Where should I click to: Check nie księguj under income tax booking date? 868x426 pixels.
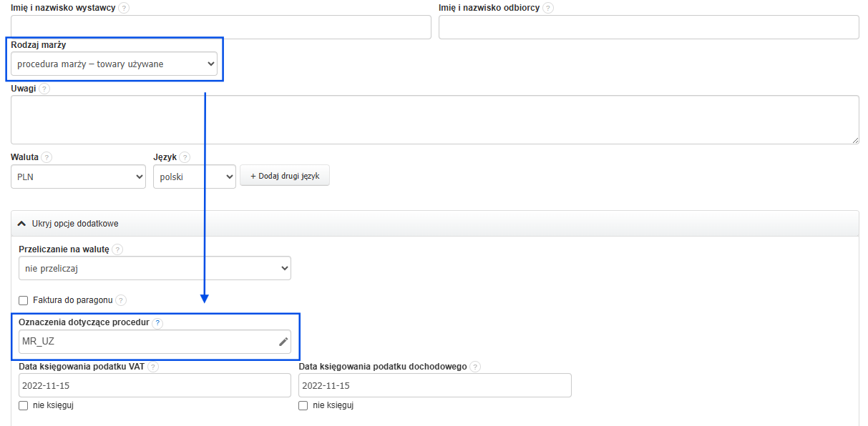303,406
